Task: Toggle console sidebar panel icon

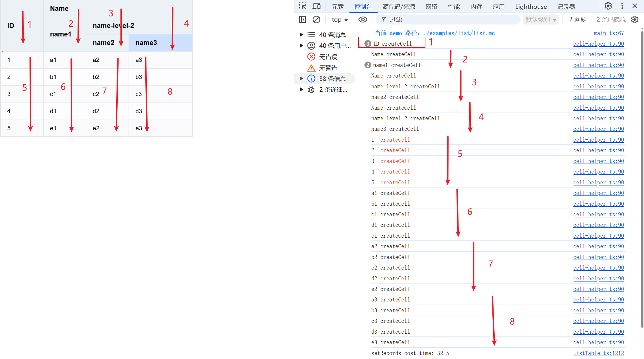Action: point(302,19)
